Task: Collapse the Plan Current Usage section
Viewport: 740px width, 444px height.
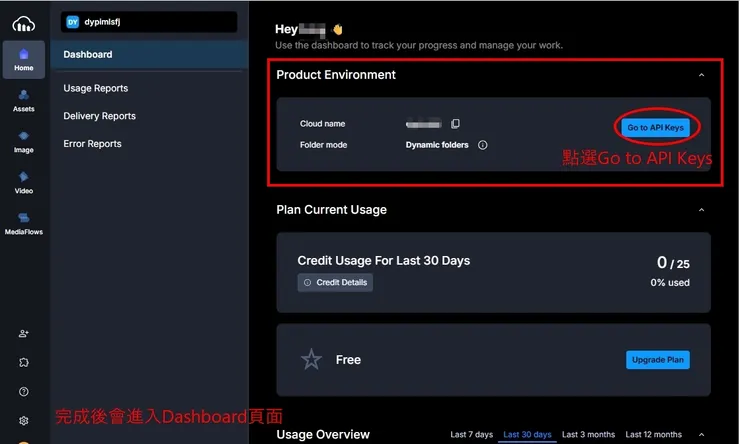Action: pyautogui.click(x=701, y=210)
